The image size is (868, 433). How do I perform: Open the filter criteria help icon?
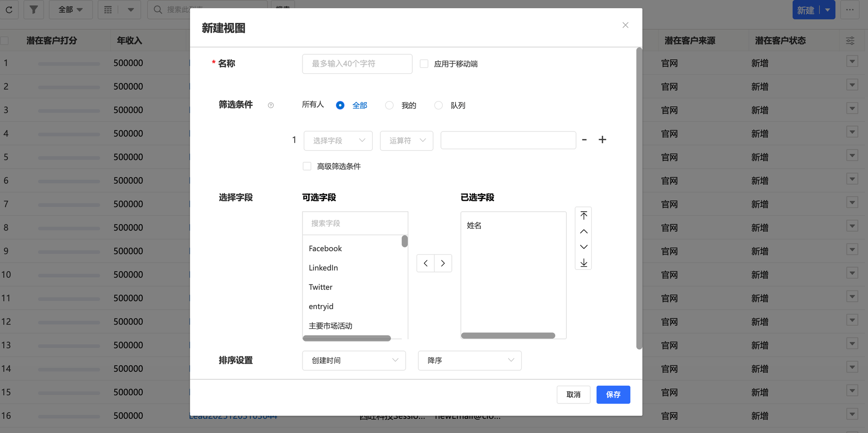point(271,105)
